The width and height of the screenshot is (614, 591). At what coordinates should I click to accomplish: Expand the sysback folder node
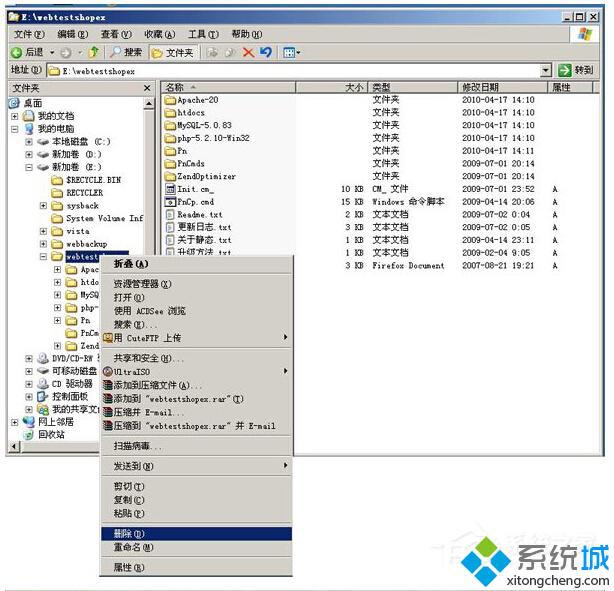43,206
